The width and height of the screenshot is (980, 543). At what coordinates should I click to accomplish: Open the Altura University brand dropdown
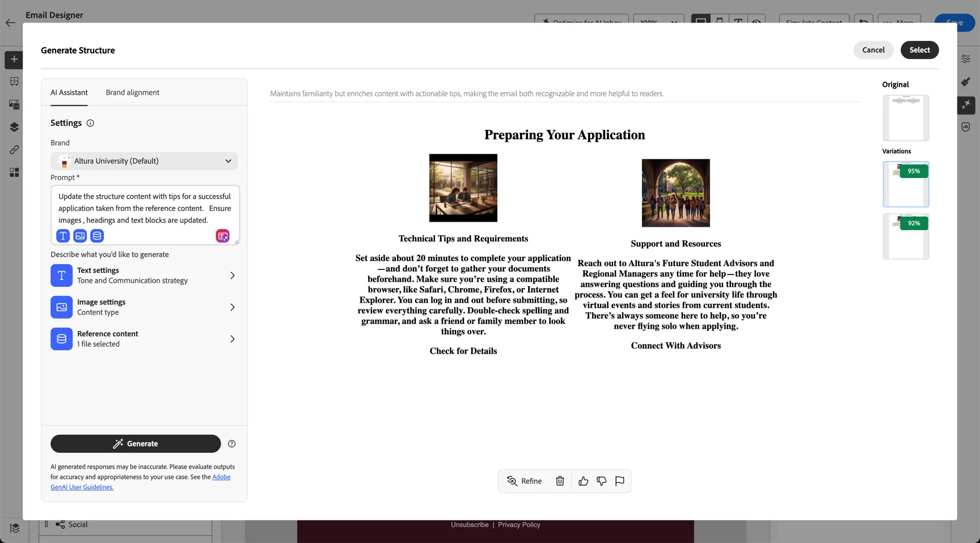pyautogui.click(x=144, y=161)
